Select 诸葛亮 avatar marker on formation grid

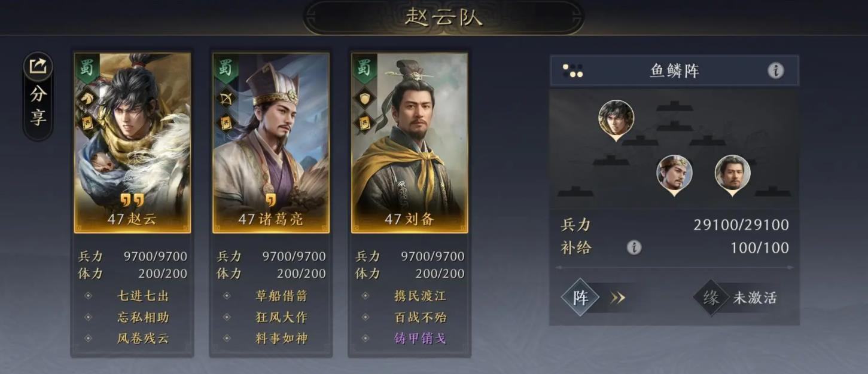pos(674,174)
